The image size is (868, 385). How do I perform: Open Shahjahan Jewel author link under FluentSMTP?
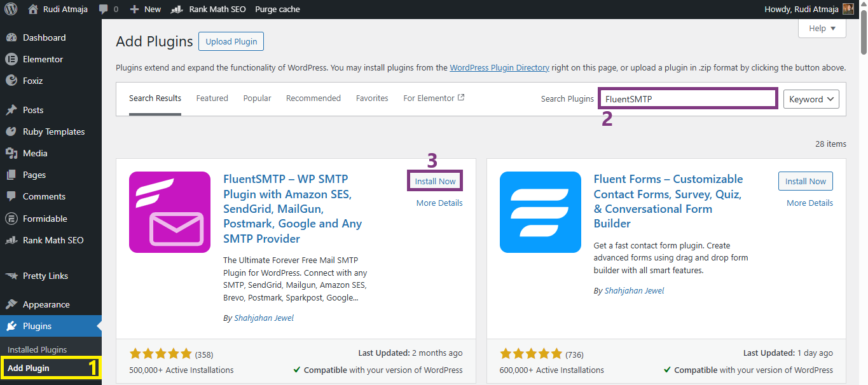pyautogui.click(x=264, y=318)
